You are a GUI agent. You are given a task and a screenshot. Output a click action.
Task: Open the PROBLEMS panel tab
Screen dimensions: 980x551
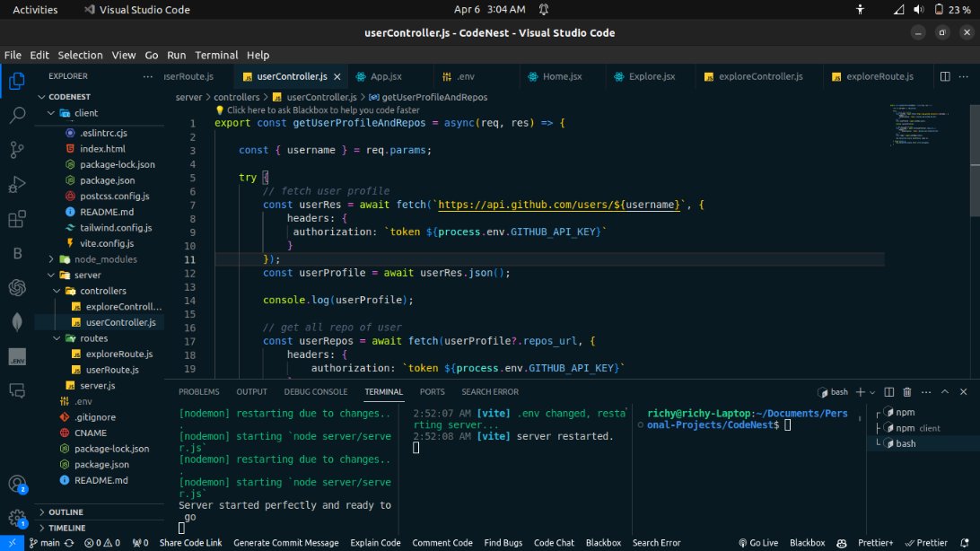(x=198, y=391)
